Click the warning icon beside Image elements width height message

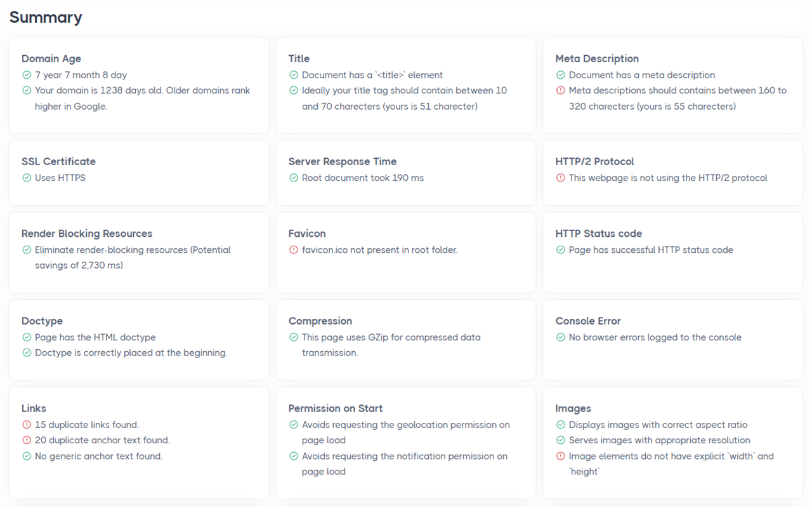(560, 456)
